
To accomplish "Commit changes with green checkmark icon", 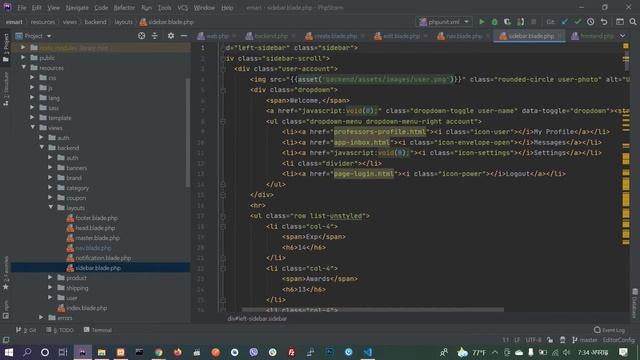I will tap(577, 22).
